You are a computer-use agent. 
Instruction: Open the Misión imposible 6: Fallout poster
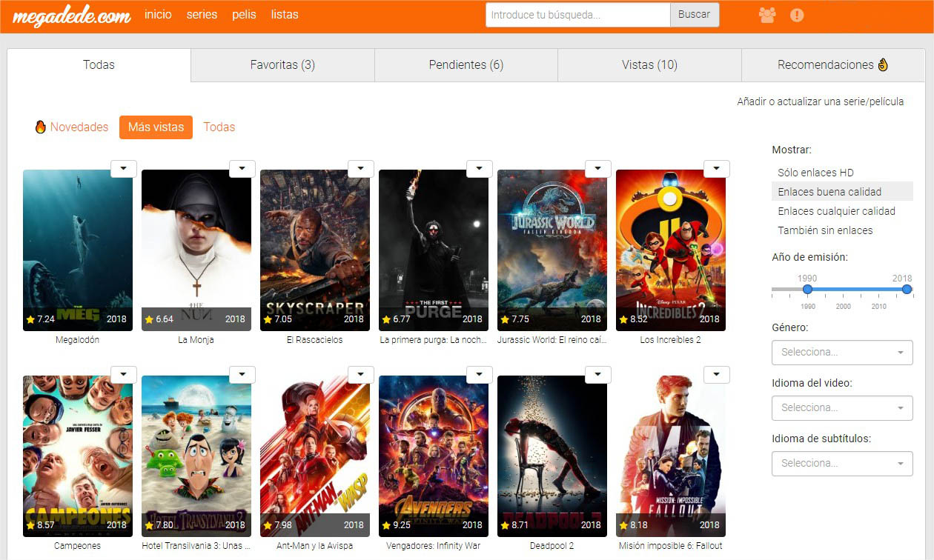[x=671, y=456]
